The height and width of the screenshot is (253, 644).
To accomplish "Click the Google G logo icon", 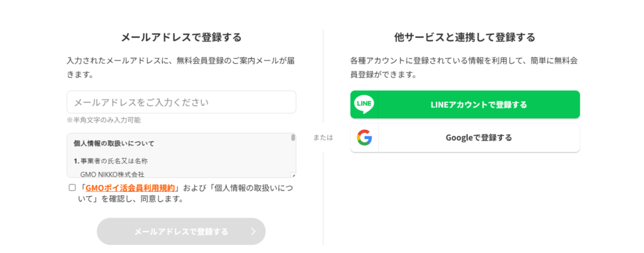I will [x=364, y=138].
